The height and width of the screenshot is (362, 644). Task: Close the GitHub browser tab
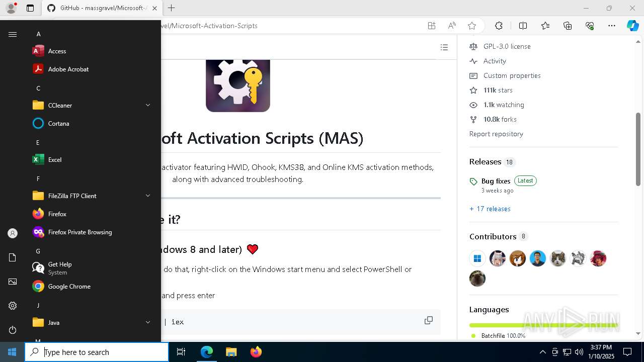click(154, 8)
